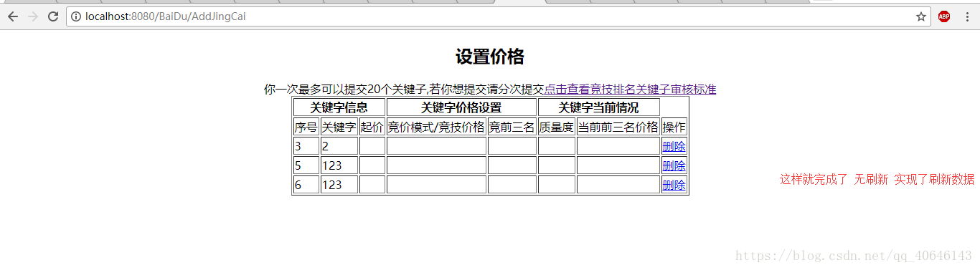This screenshot has width=980, height=270.
Task: Click the 关键字当前情况 table header
Action: (599, 108)
